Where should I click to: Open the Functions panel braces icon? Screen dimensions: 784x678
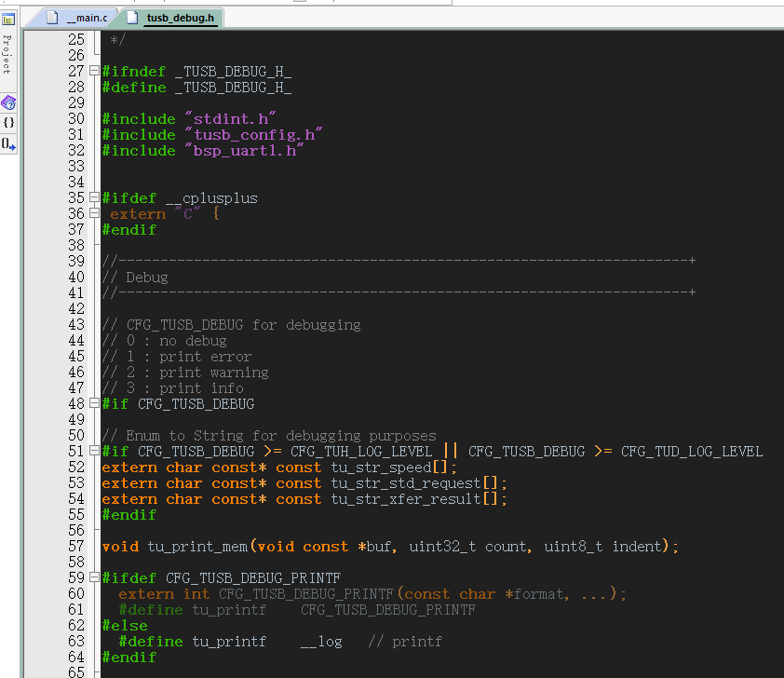pos(8,123)
